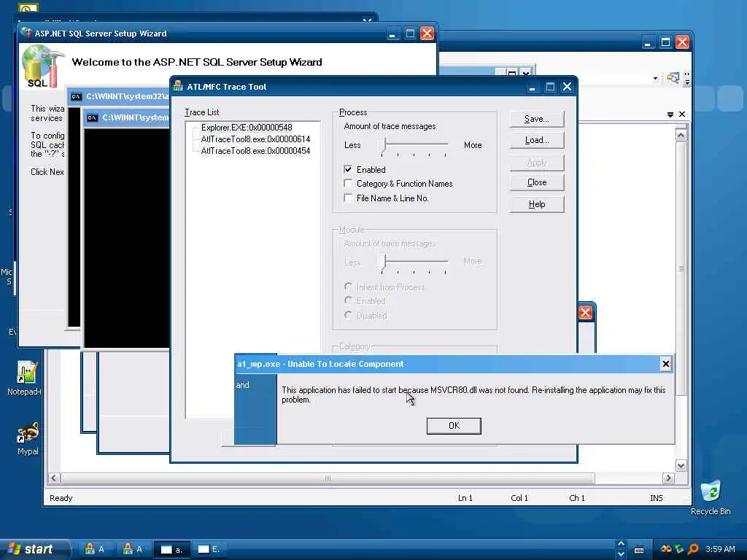747x560 pixels.
Task: Select AtlTraceTool8.exe:0x00000454 in Trace List
Action: [255, 151]
